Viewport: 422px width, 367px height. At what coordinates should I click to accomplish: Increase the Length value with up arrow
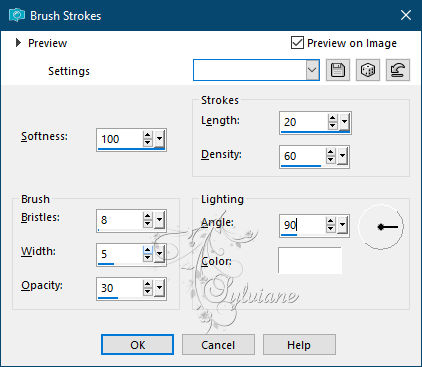[332, 118]
